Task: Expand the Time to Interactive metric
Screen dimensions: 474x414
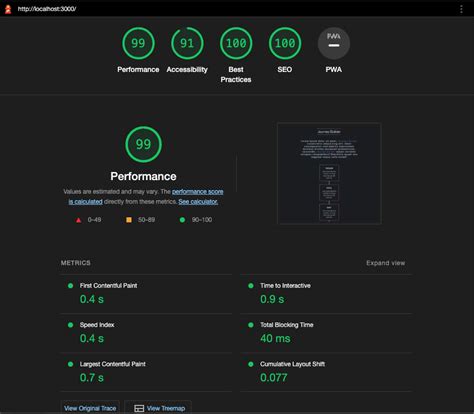Action: click(x=326, y=294)
